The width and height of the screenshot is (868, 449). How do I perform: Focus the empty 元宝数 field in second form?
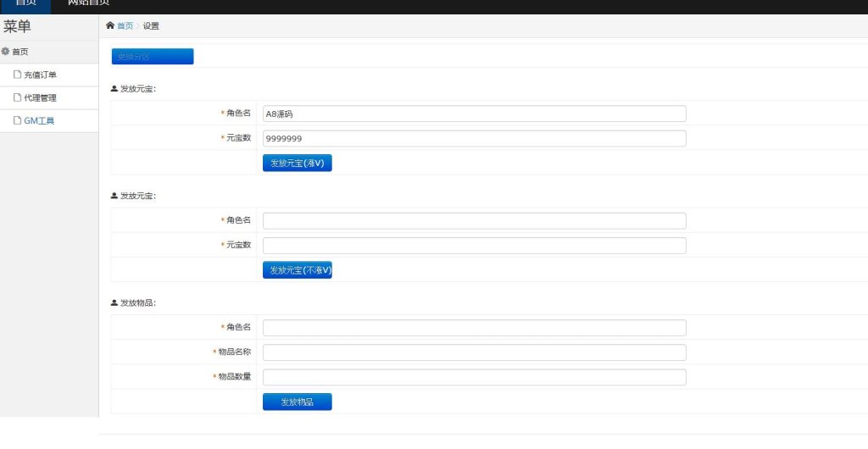[x=475, y=246]
